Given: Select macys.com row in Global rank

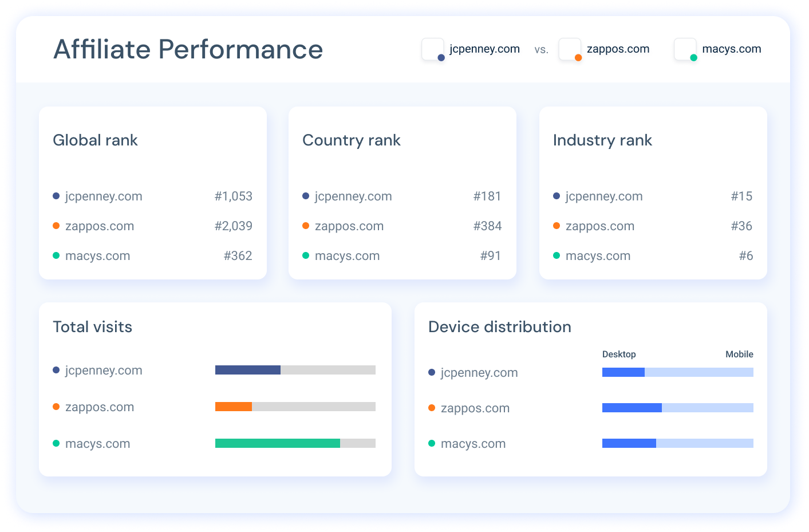Looking at the screenshot, I should [152, 256].
